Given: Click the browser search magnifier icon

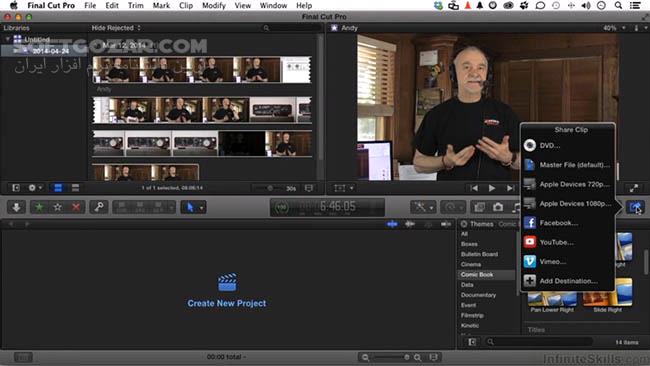Looking at the screenshot, I should (266, 28).
